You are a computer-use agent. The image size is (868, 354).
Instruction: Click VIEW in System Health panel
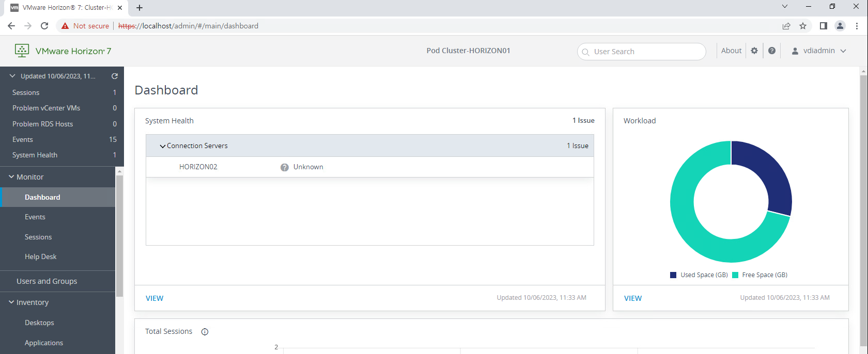pyautogui.click(x=154, y=298)
